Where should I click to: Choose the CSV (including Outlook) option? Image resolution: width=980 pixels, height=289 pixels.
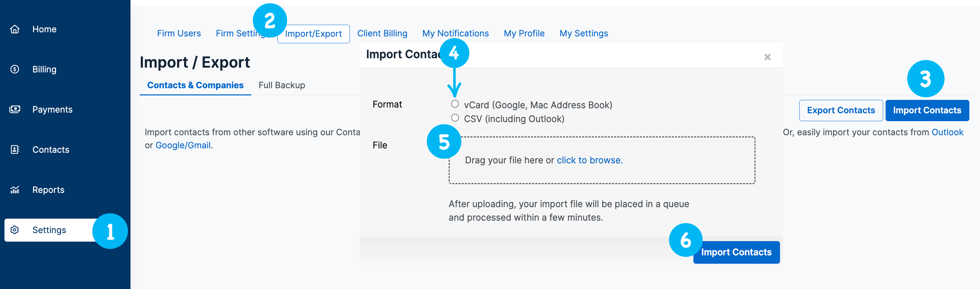point(455,118)
